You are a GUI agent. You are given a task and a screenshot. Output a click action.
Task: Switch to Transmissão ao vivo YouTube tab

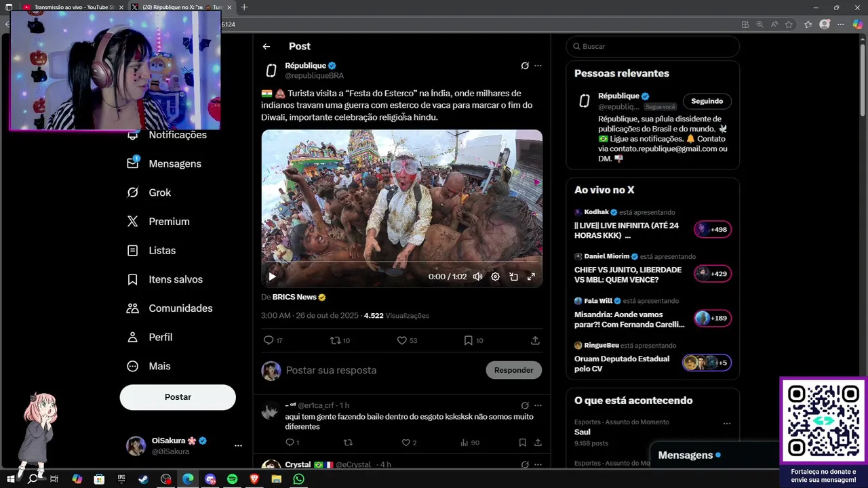pos(73,7)
